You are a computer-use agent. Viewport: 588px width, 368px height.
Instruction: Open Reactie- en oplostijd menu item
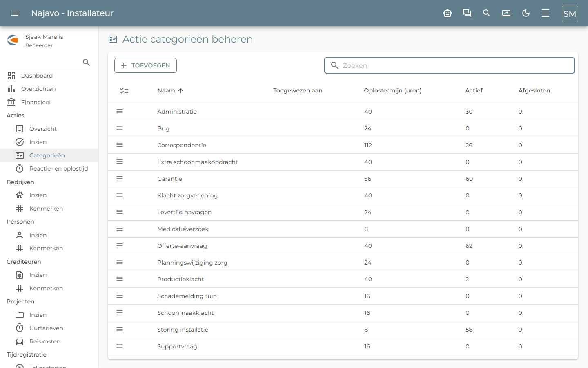(x=49, y=168)
